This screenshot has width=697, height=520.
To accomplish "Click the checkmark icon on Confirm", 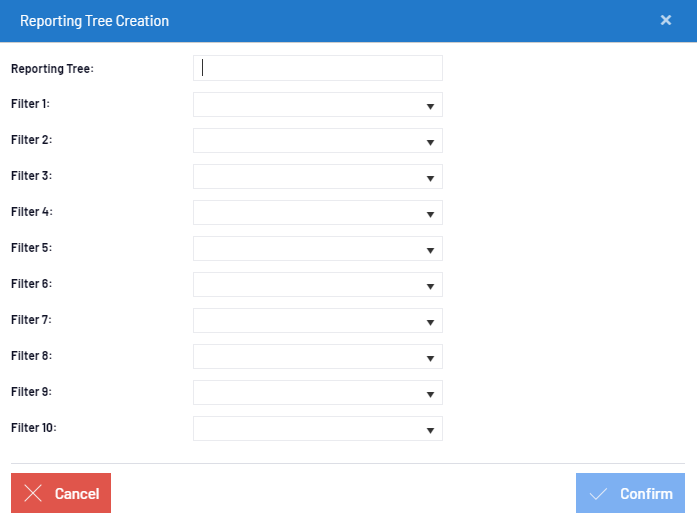I will [598, 494].
